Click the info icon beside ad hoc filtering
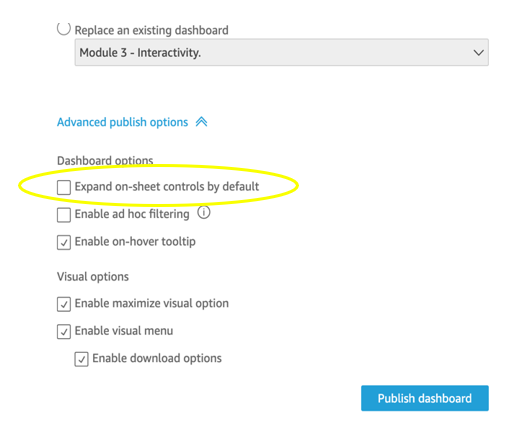Viewport: 517px width, 431px height. (x=204, y=212)
